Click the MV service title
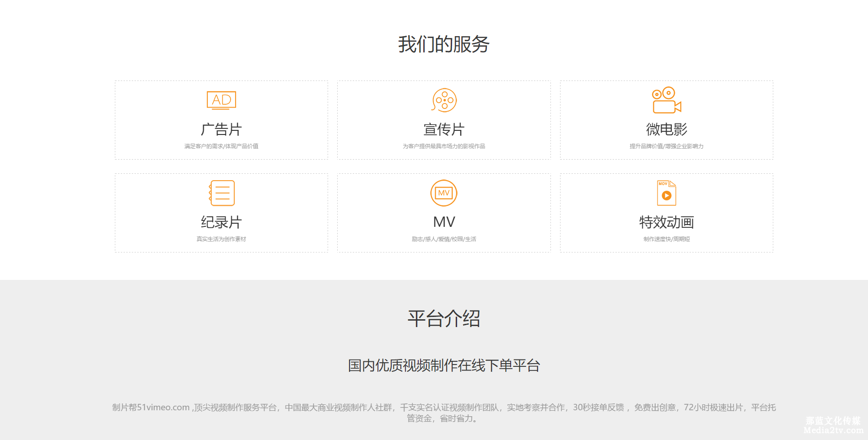 click(x=443, y=222)
